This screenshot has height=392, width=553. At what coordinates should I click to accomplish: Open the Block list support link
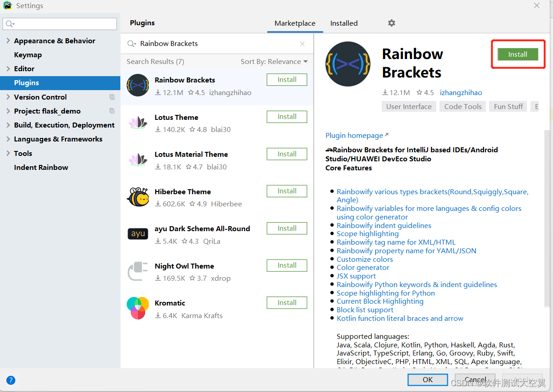tap(365, 310)
